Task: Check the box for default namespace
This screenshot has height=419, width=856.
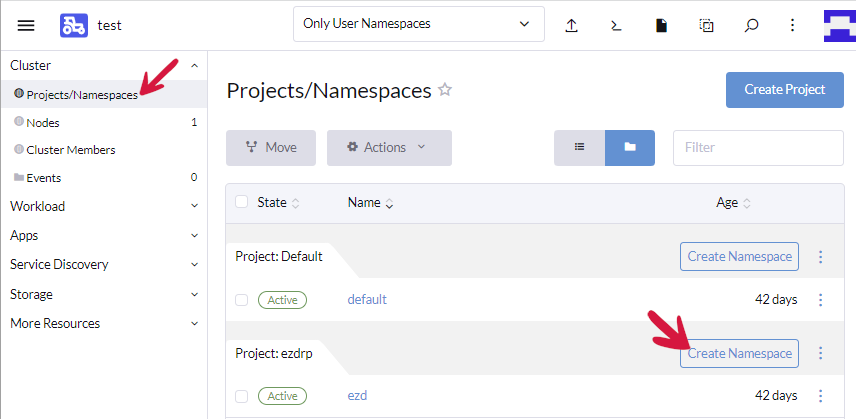Action: [241, 300]
